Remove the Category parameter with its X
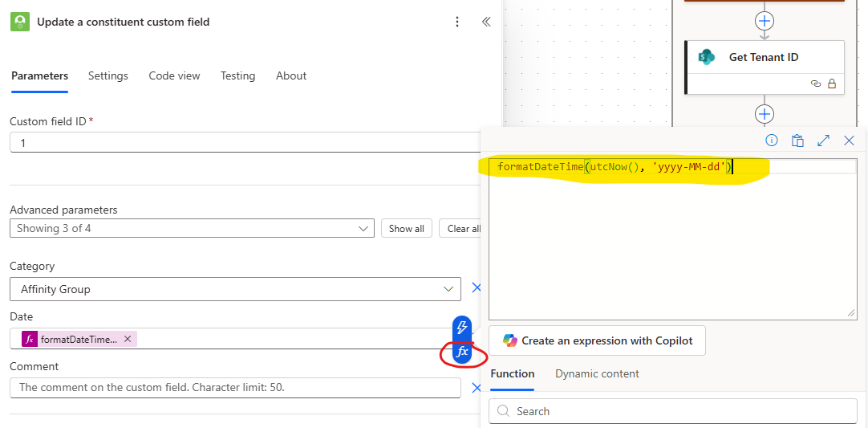The height and width of the screenshot is (428, 868). pyautogui.click(x=476, y=287)
